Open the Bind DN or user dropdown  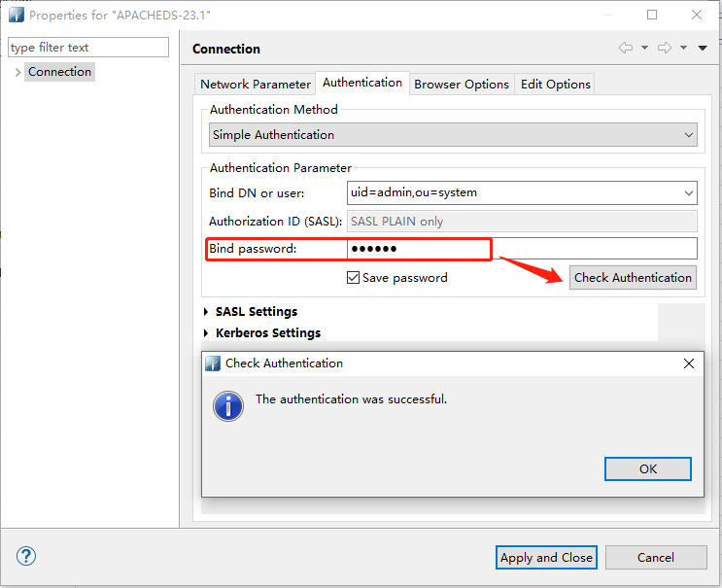(x=688, y=192)
